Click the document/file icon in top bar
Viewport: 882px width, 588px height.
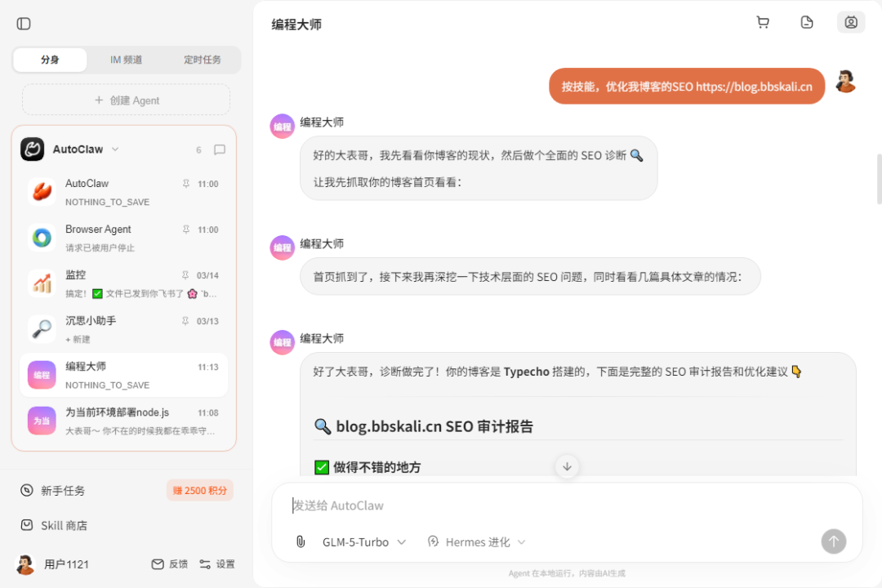(807, 22)
